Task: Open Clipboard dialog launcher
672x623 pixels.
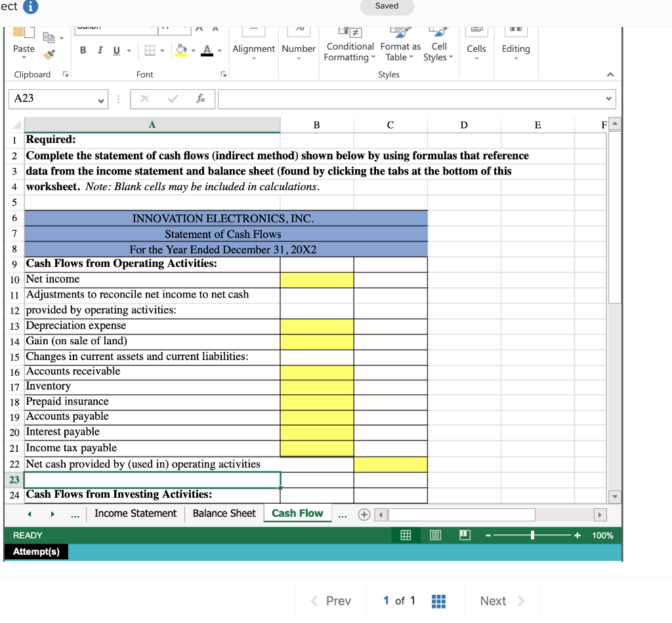Action: coord(66,74)
